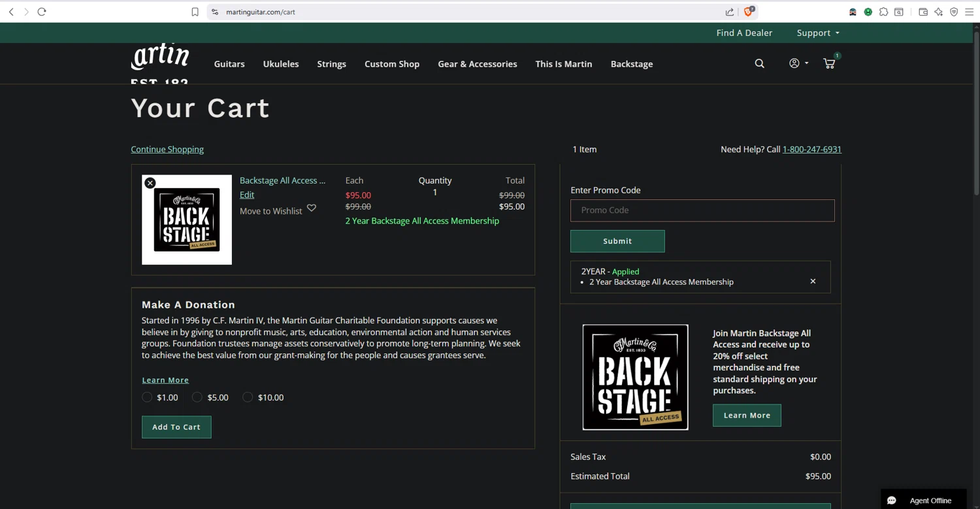Open site search magnifier icon

point(759,63)
